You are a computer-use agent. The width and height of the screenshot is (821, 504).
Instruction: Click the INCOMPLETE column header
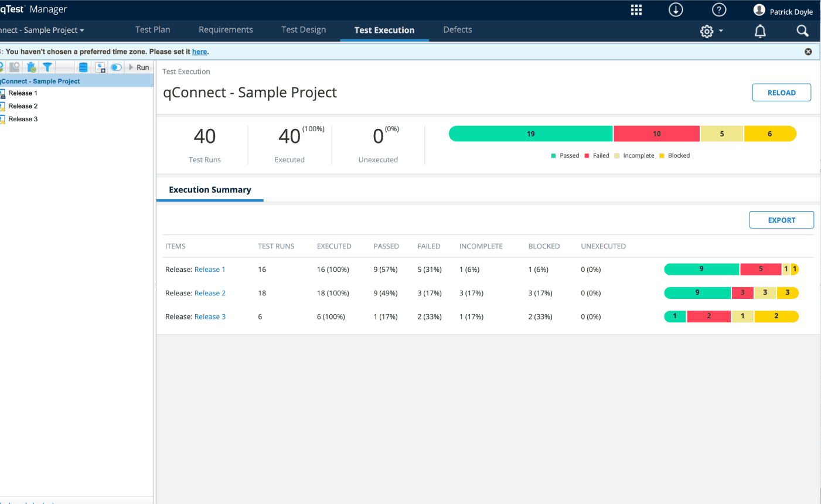tap(481, 246)
